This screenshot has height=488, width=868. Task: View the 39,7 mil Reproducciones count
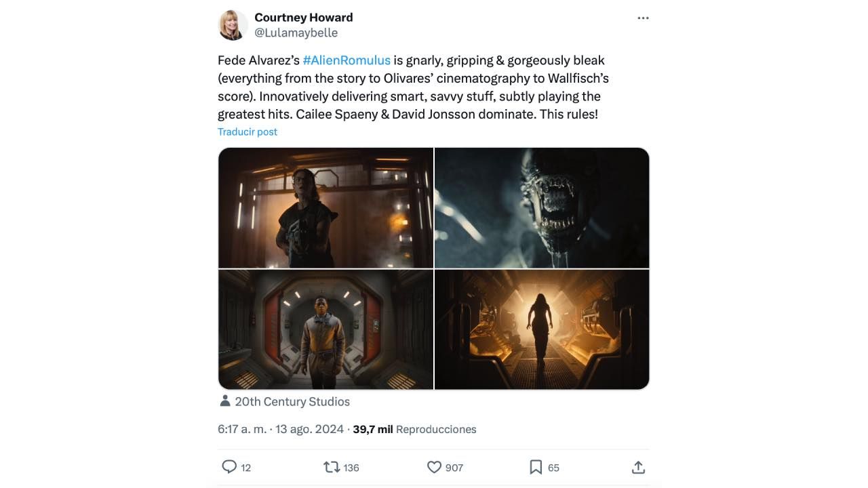click(414, 429)
